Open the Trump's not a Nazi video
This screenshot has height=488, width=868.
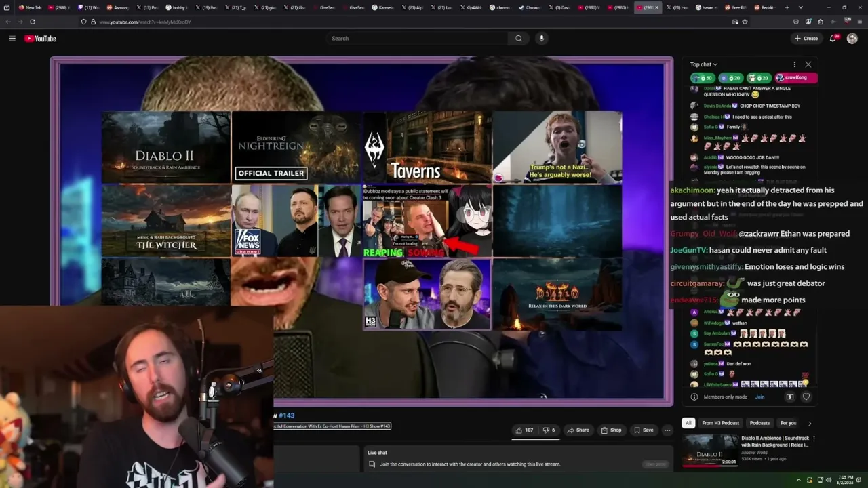pos(557,147)
